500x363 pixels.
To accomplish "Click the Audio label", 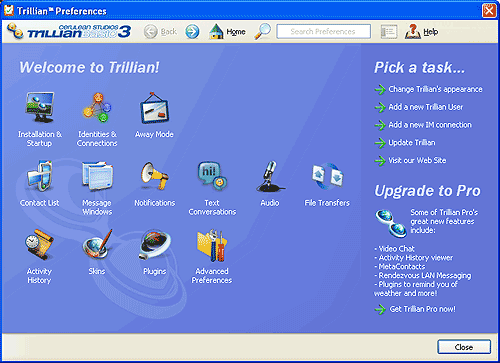I will click(270, 203).
